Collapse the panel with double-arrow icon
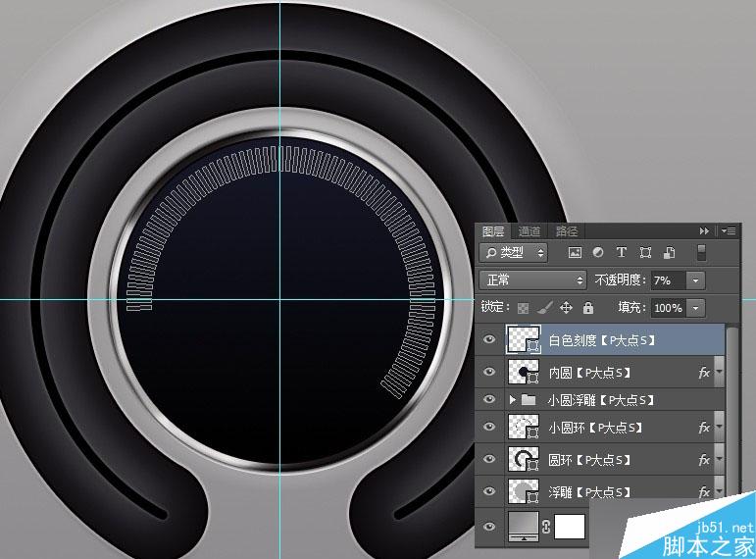The image size is (756, 559). [704, 231]
